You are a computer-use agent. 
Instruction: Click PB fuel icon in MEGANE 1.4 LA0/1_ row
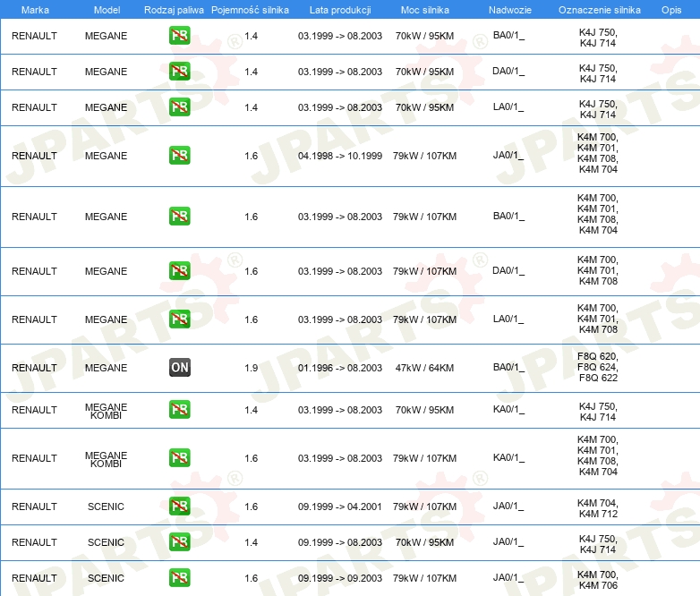179,106
